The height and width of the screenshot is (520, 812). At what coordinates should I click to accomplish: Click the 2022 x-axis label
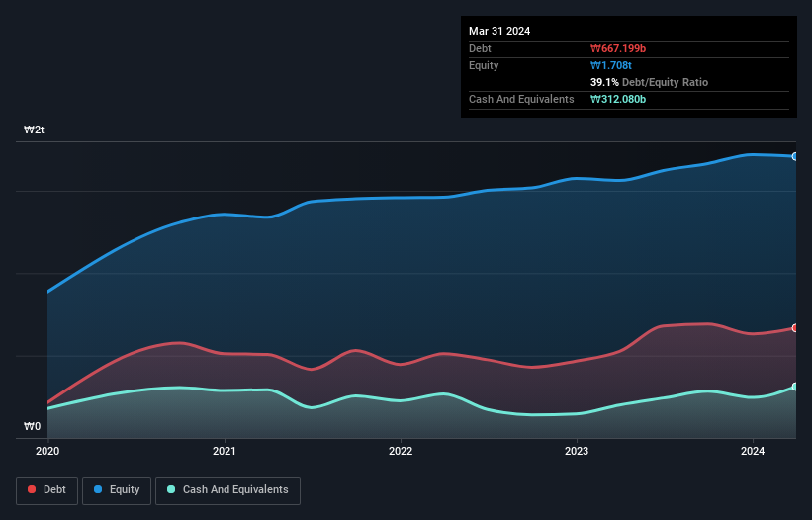point(401,451)
